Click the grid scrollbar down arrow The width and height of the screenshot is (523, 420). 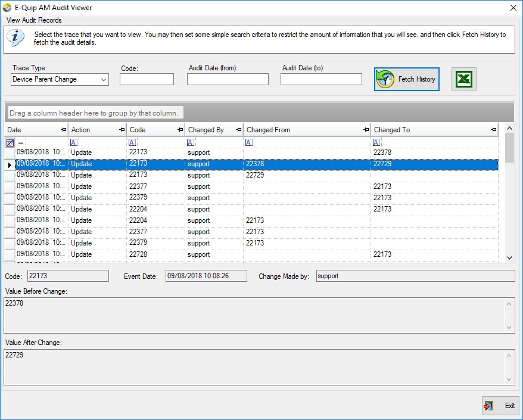(x=509, y=257)
